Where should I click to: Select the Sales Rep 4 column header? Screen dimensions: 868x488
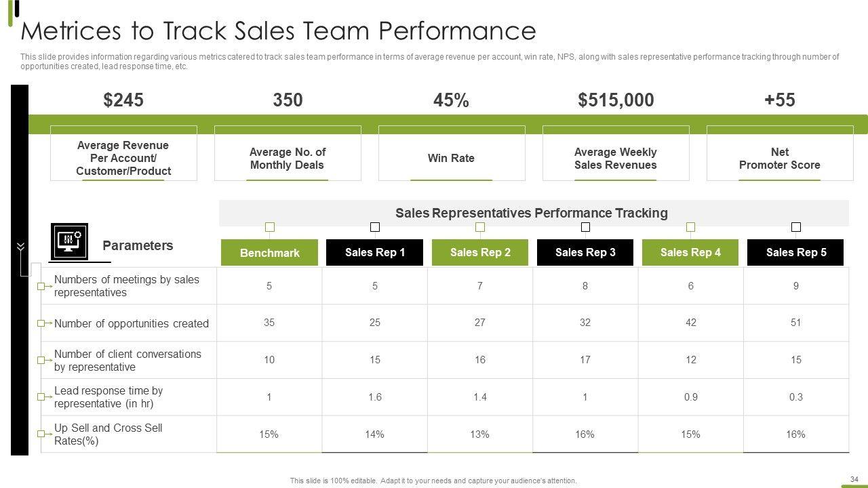point(690,252)
